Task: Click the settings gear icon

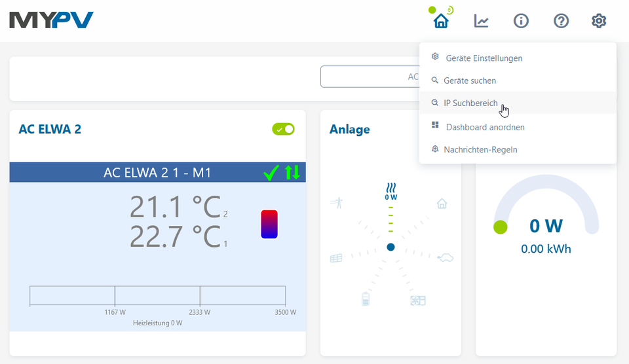Action: pos(599,21)
